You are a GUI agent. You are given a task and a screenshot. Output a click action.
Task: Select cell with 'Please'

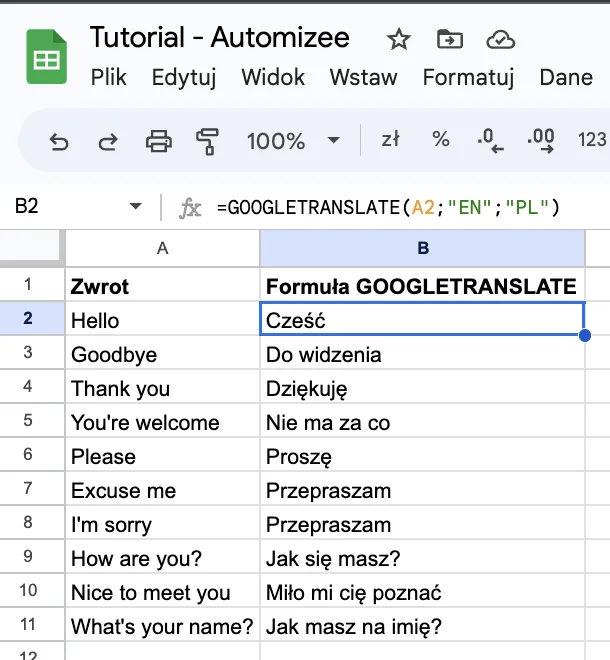pyautogui.click(x=162, y=455)
